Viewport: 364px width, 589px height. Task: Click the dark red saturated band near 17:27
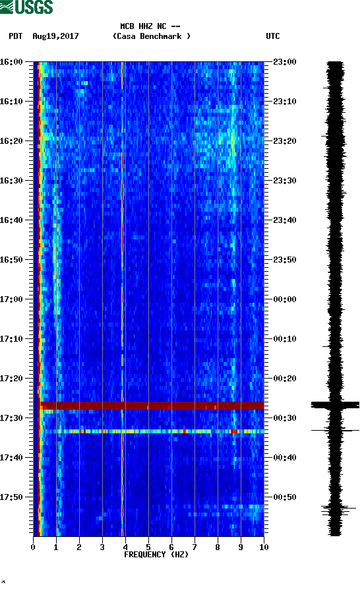152,406
